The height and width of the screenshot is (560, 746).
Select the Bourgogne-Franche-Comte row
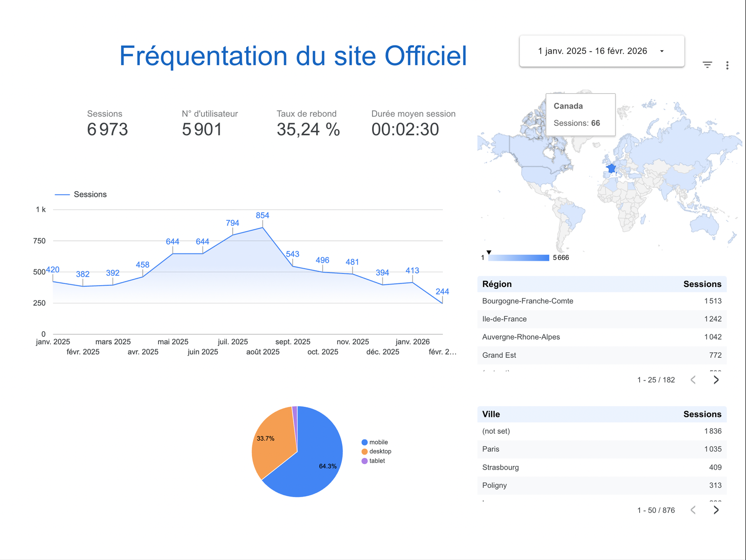coord(527,301)
